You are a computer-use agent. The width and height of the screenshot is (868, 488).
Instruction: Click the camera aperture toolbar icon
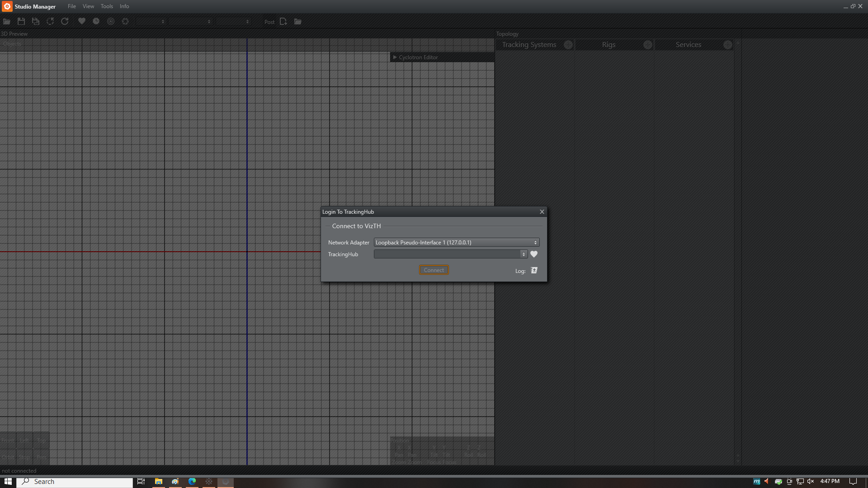pos(125,22)
